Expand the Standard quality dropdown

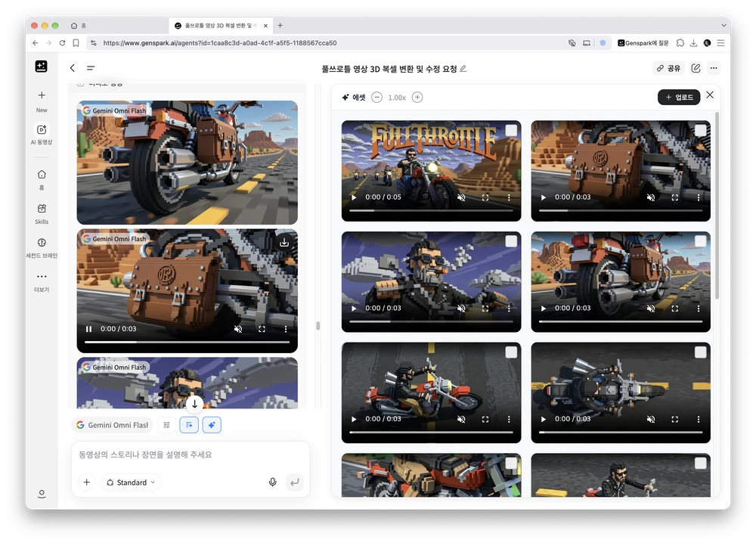click(x=131, y=482)
